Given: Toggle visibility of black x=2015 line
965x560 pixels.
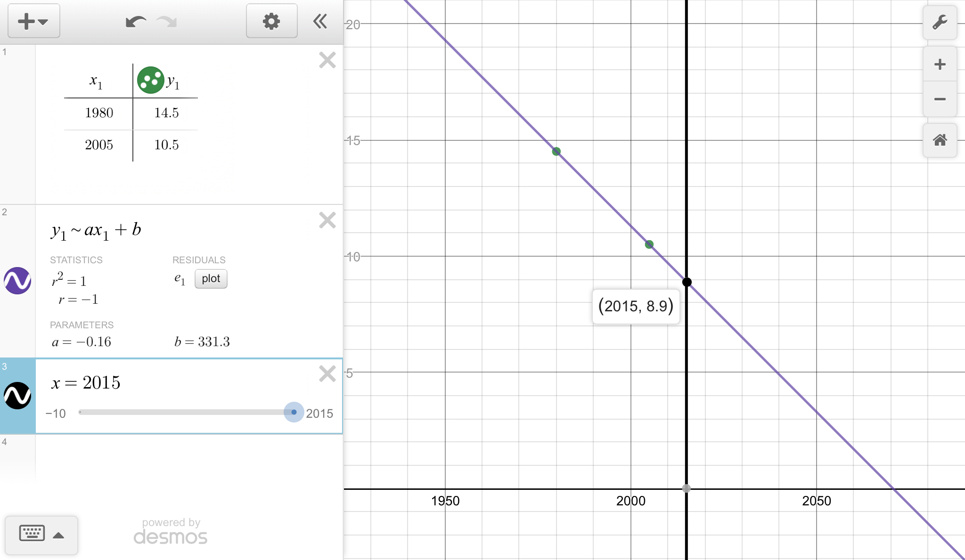Looking at the screenshot, I should [17, 396].
